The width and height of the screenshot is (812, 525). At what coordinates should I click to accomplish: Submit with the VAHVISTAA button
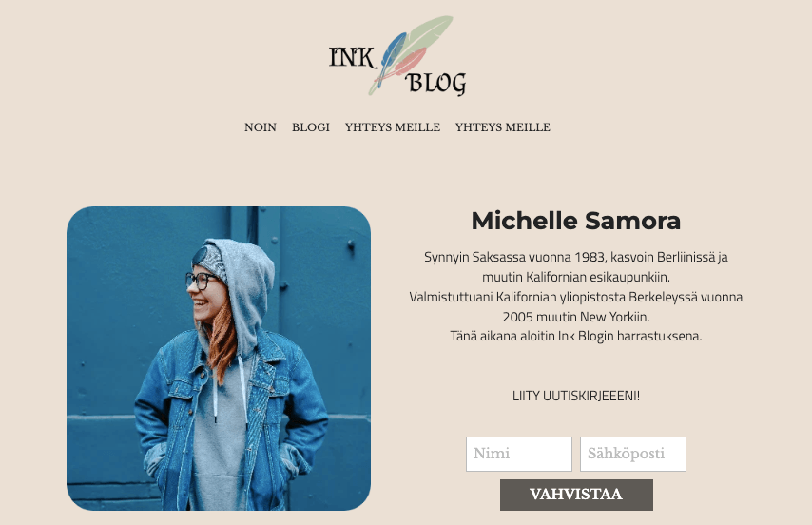coord(576,495)
